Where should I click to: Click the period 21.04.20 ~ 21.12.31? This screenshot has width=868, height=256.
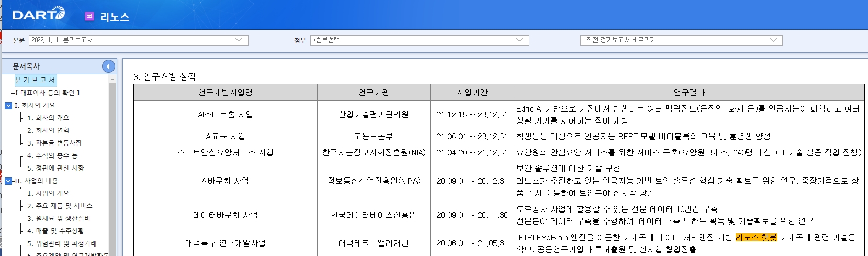[x=472, y=152]
